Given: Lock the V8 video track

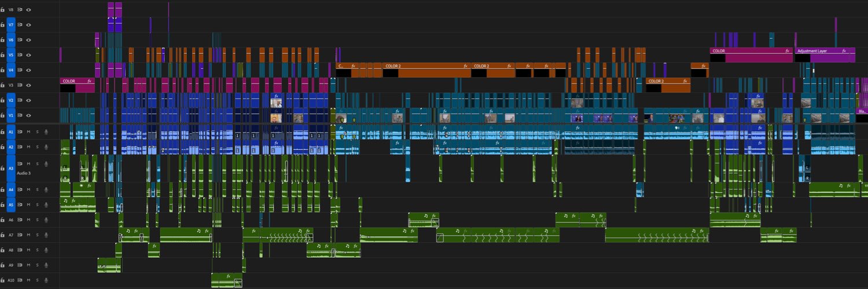Looking at the screenshot, I should pos(3,9).
